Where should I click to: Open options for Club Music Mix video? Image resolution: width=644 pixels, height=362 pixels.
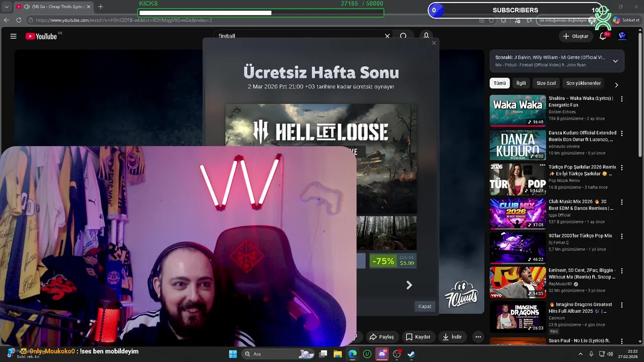click(x=622, y=202)
